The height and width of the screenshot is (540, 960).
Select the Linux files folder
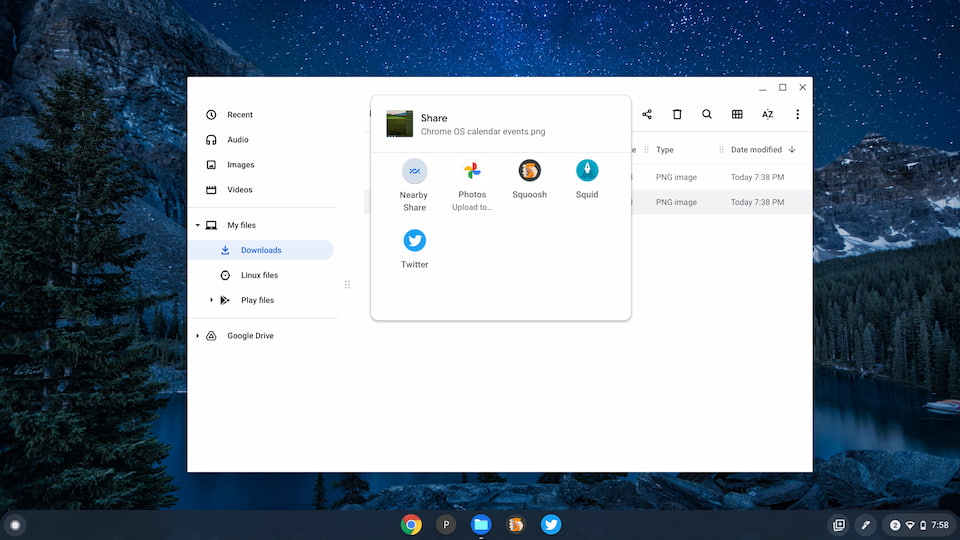pos(261,275)
